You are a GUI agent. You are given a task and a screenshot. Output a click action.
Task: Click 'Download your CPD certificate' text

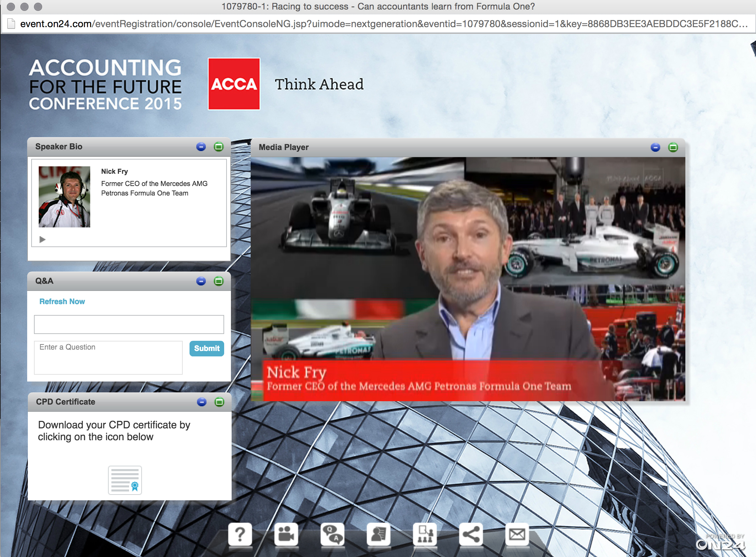pos(114,431)
